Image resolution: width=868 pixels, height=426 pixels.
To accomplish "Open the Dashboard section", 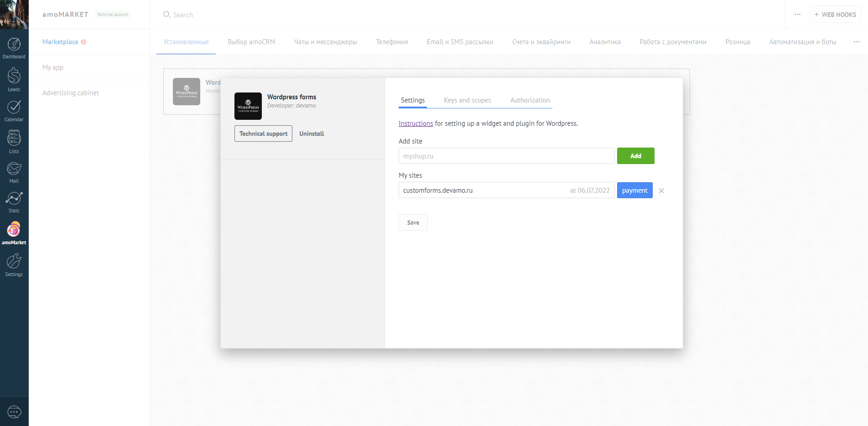I will point(14,48).
